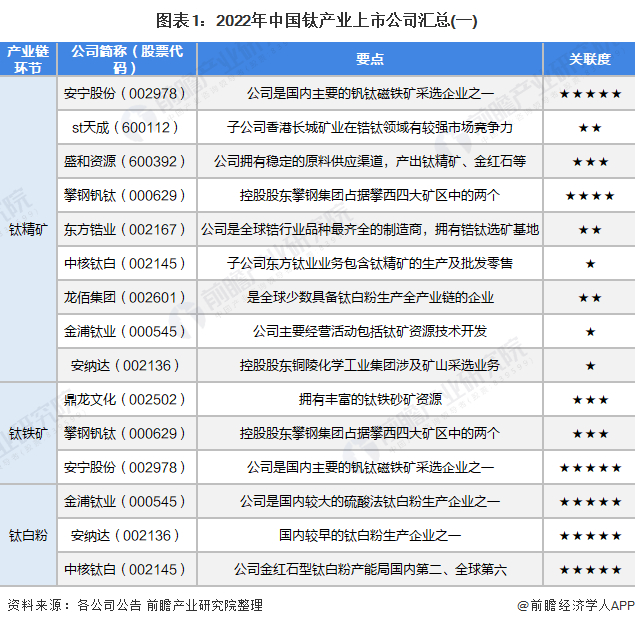Click text 是全球少数具备钛白粉生产全产业链的企业
Image resolution: width=635 pixels, height=626 pixels.
pos(370,298)
